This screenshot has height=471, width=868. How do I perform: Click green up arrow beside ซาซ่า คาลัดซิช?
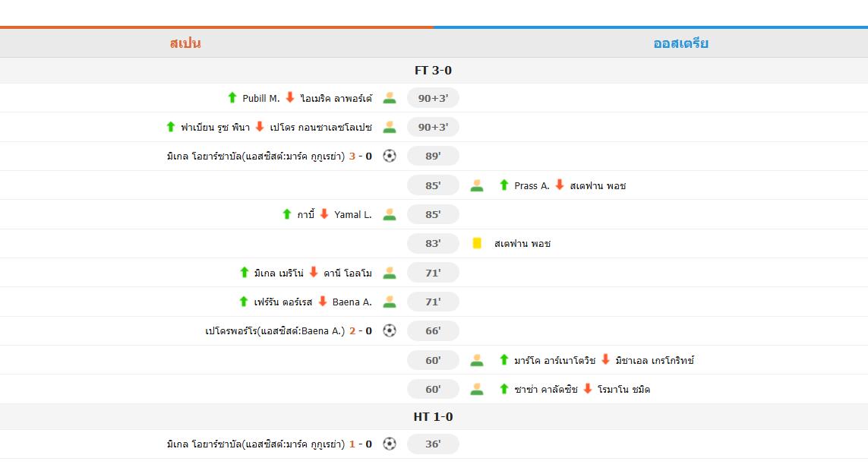[x=503, y=388]
